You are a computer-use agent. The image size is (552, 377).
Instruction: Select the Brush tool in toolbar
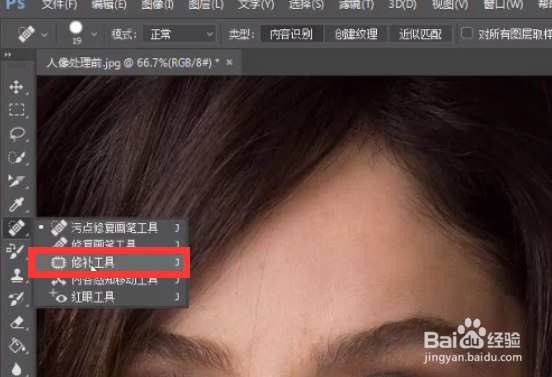15,251
